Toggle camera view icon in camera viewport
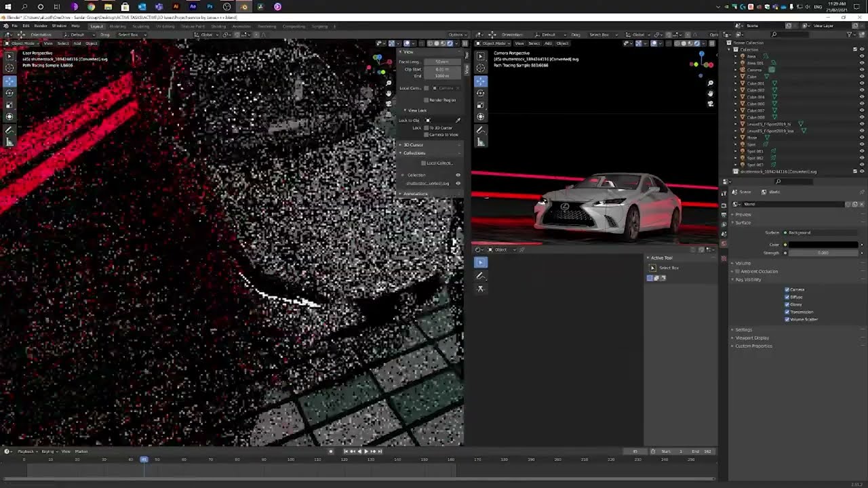This screenshot has height=488, width=868. (x=710, y=104)
